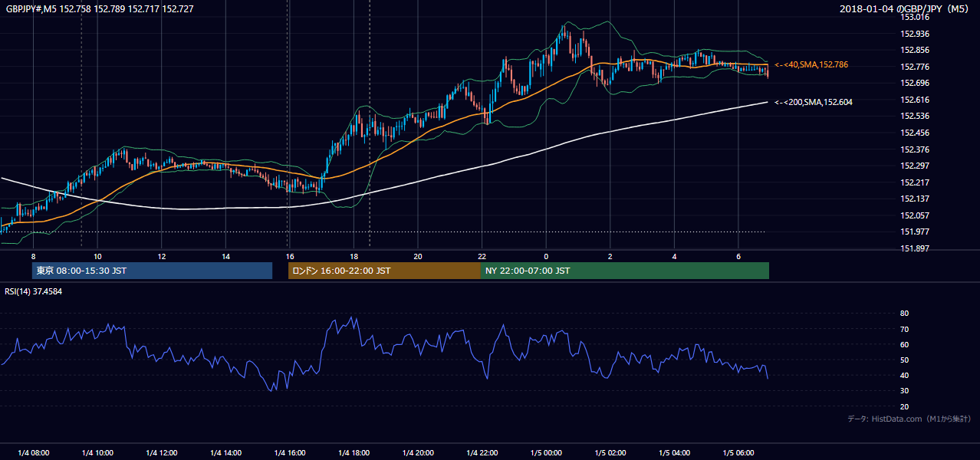
Task: Click the RSI scale value 80
Action: point(904,314)
